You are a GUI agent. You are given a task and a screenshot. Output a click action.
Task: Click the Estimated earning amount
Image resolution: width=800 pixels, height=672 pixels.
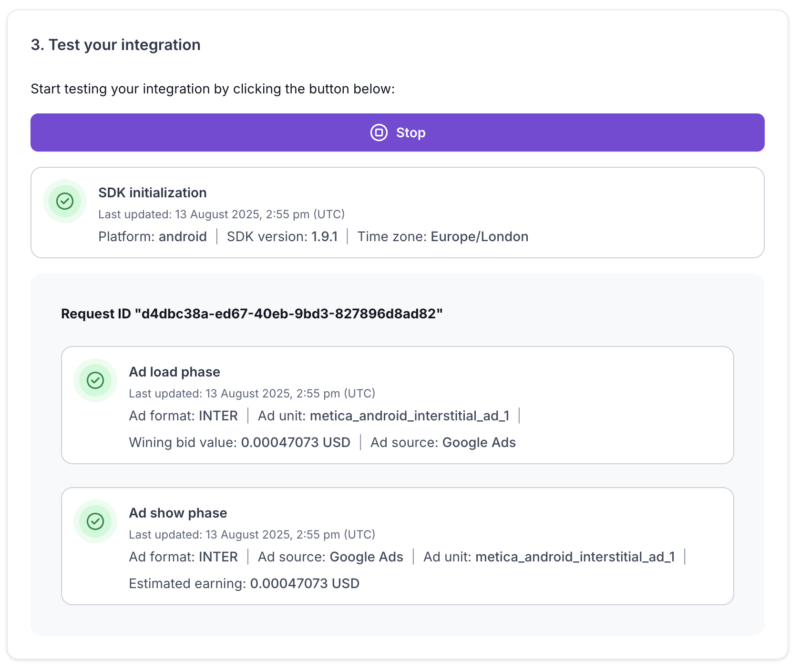click(304, 583)
